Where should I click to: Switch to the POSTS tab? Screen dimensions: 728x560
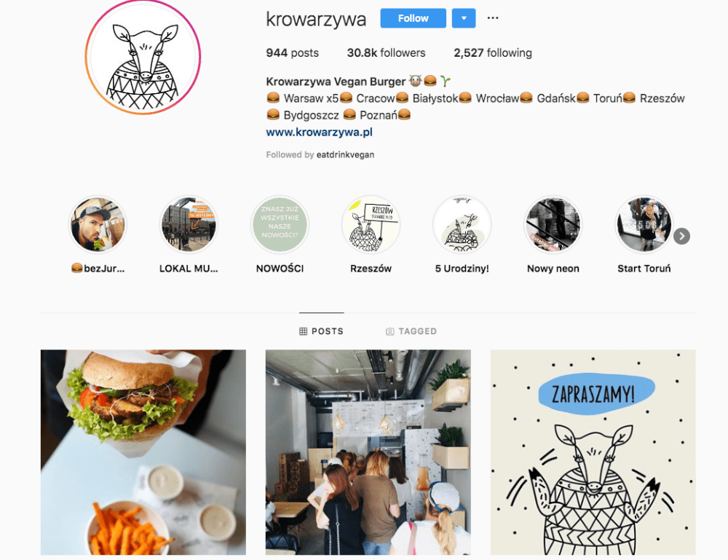click(x=321, y=331)
